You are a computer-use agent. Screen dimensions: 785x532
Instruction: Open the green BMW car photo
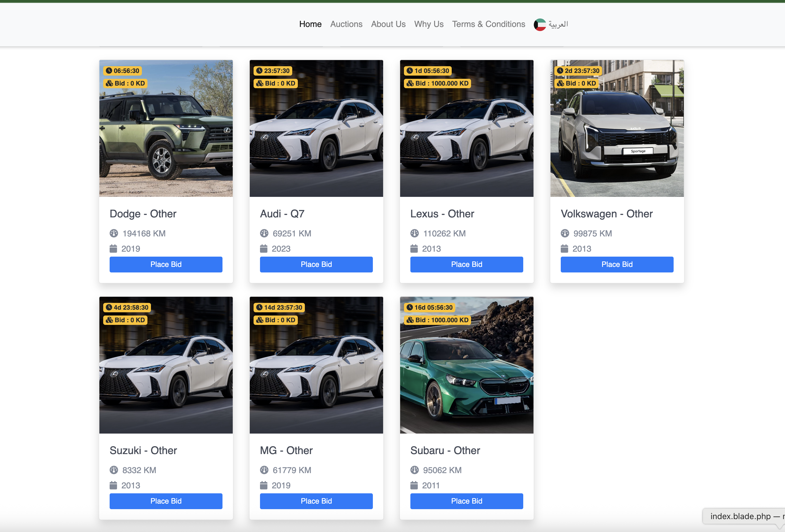[x=466, y=371]
